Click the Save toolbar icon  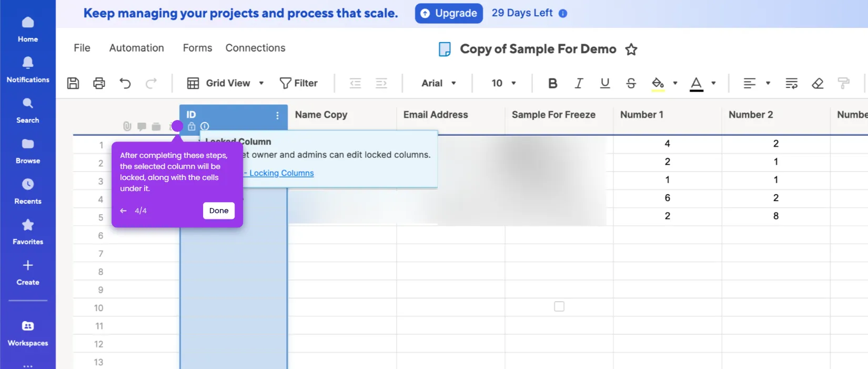(73, 83)
